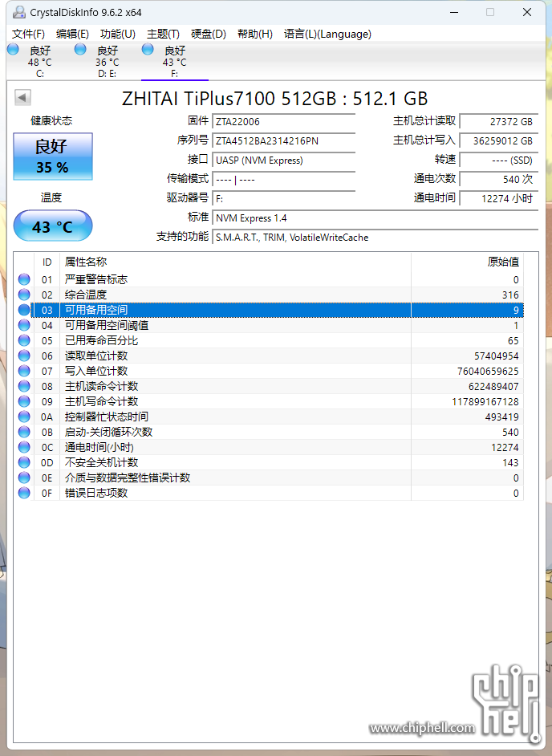Click the firmware field ZTA22006

point(283,121)
